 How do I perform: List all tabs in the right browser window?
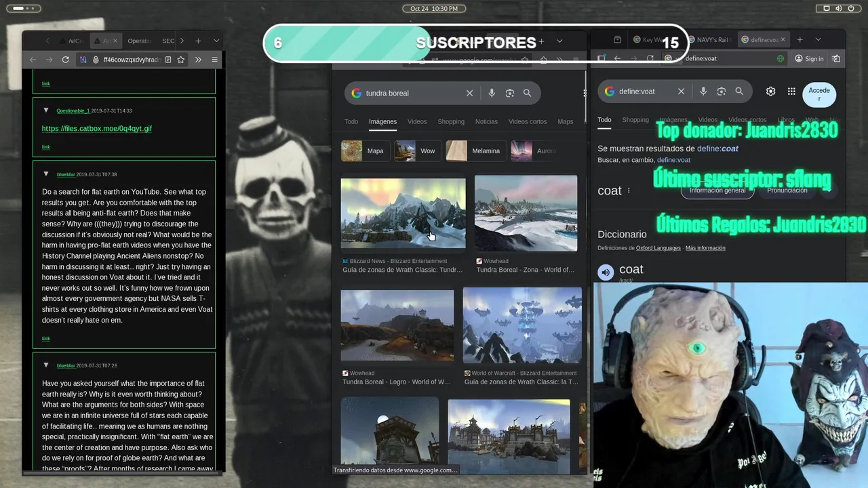(818, 39)
